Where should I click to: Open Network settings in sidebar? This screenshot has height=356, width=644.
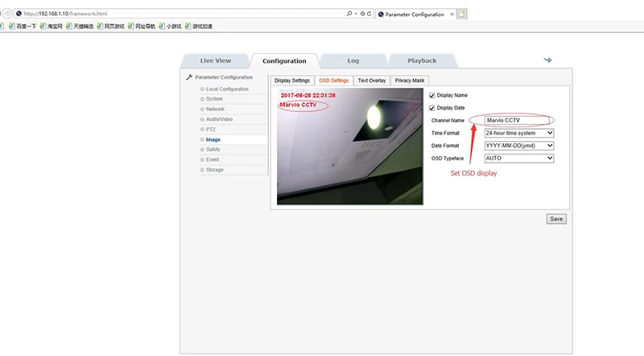(x=215, y=110)
